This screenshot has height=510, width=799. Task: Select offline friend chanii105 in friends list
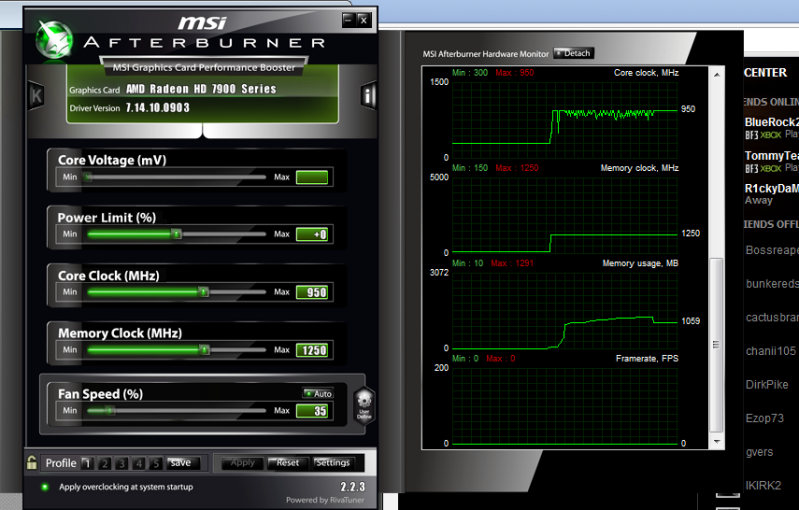point(770,351)
